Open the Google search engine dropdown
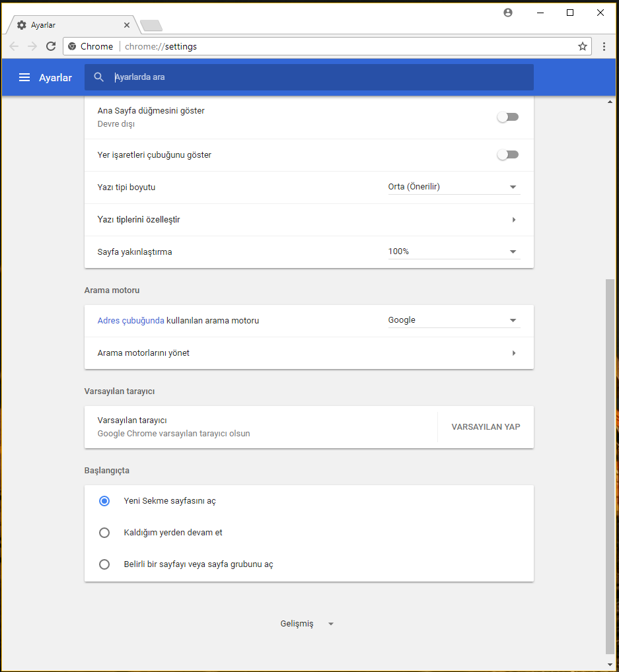Viewport: 619px width, 672px height. point(454,321)
